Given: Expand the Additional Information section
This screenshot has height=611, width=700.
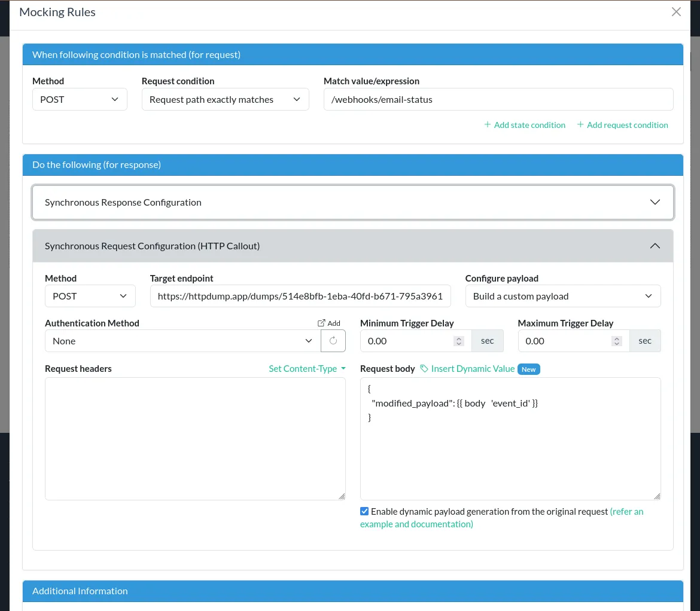Looking at the screenshot, I should [x=352, y=591].
